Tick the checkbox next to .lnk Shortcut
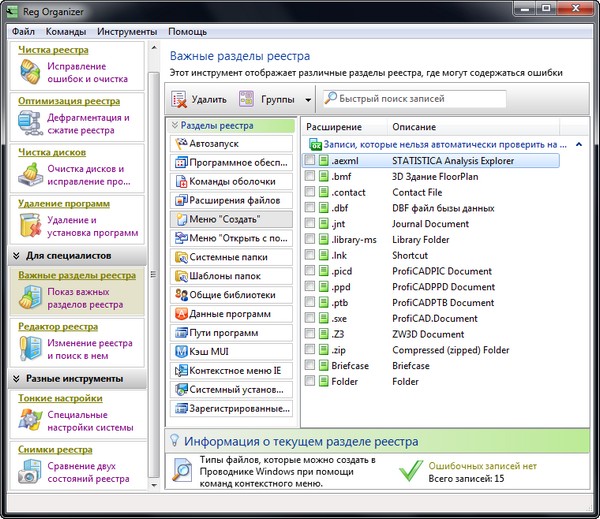Screen dimensions: 600x519 click(x=310, y=255)
